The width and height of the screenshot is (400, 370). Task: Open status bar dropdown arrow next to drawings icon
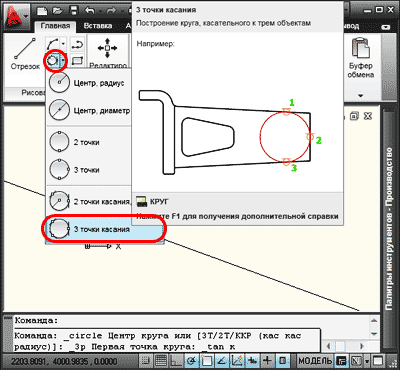click(x=367, y=361)
